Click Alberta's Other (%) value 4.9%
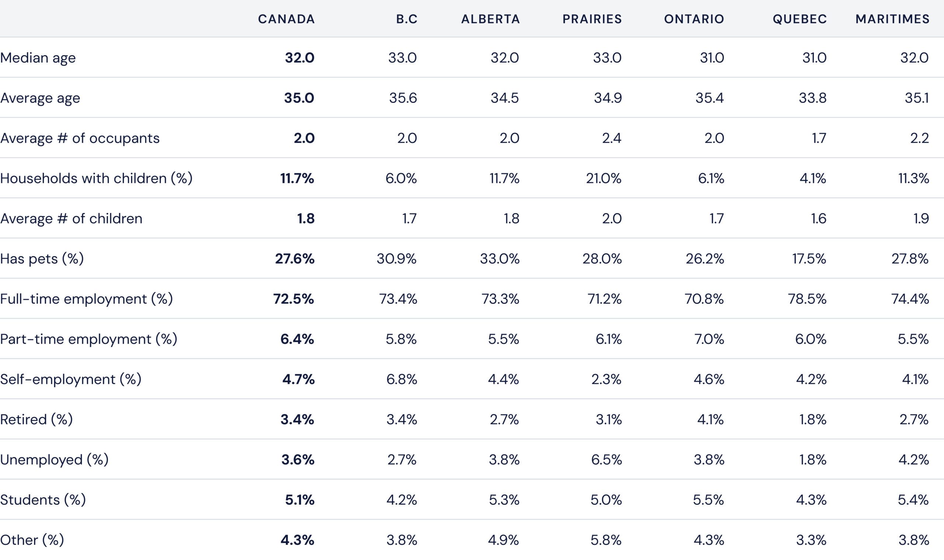944x560 pixels. pyautogui.click(x=503, y=540)
